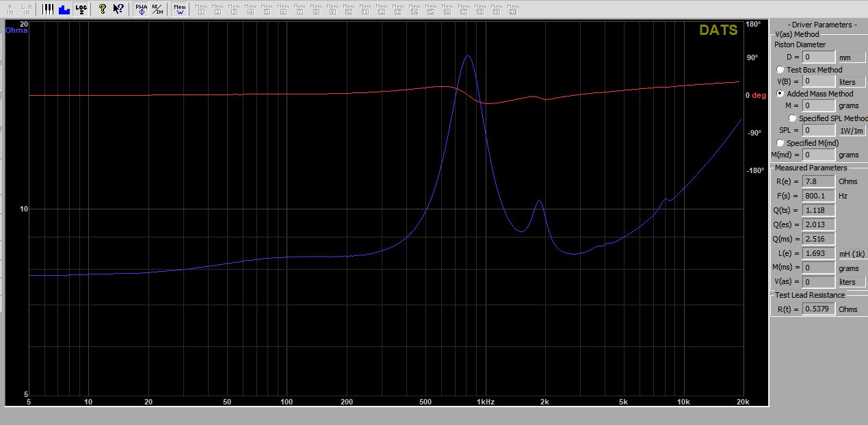The width and height of the screenshot is (868, 425).
Task: Click the Measured Parameters group label
Action: point(811,168)
